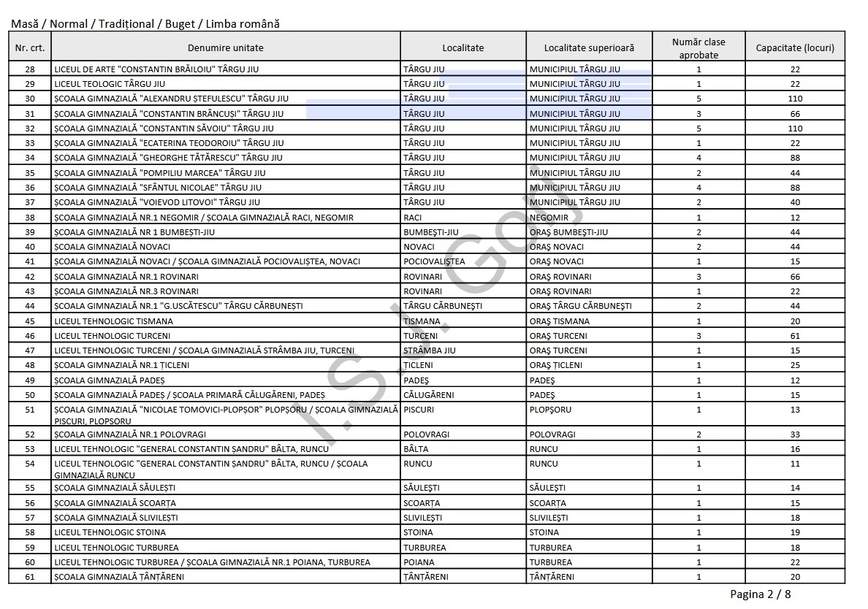Click the "Denumire unitate" column header
This screenshot has height=609, width=868.
[225, 48]
